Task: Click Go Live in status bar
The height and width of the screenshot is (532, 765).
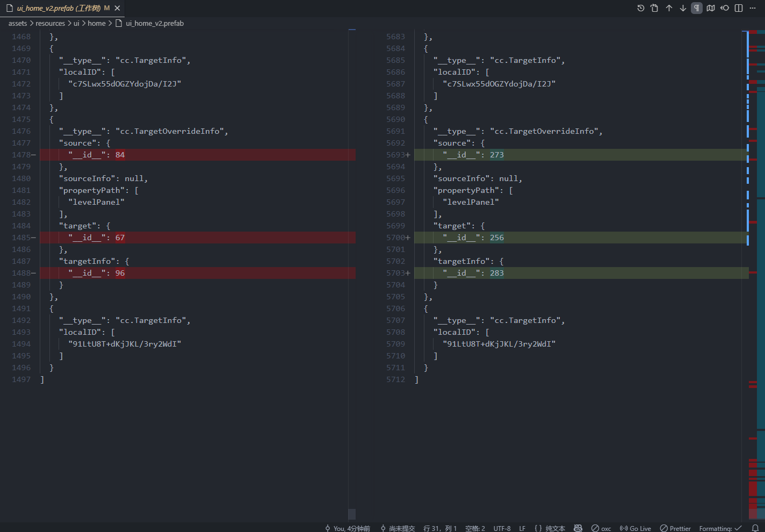Action: pyautogui.click(x=636, y=528)
